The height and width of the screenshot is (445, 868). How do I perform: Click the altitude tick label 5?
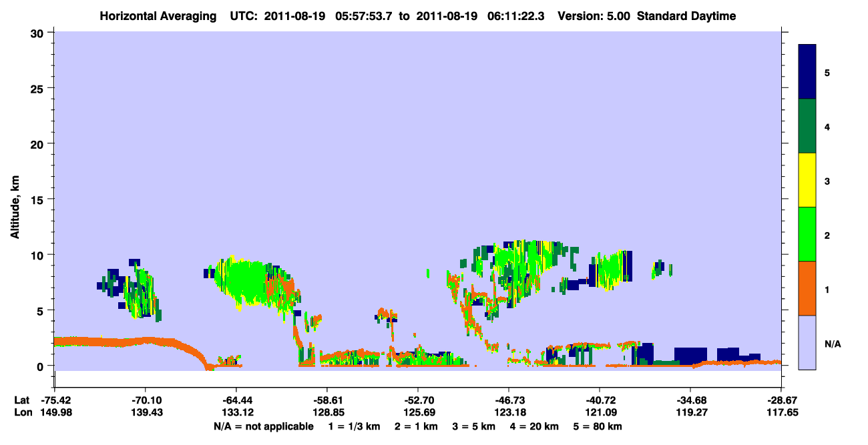pyautogui.click(x=42, y=310)
